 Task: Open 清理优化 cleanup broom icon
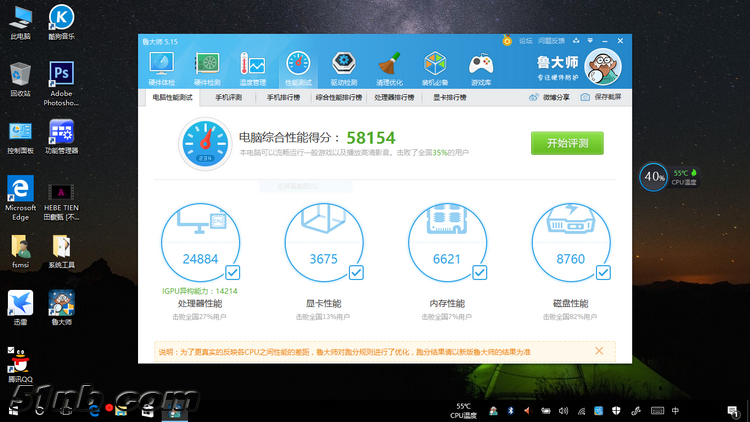tap(389, 66)
